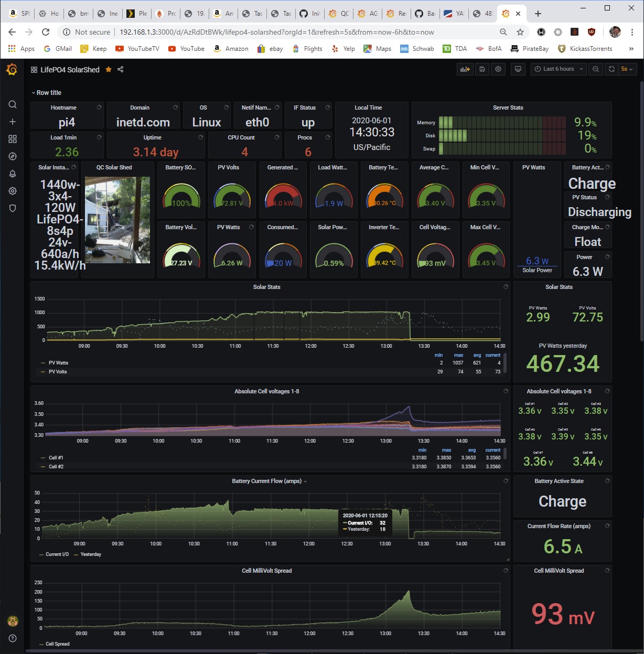Open the YouTubeTV bookmark
This screenshot has height=654, width=644.
[x=137, y=49]
